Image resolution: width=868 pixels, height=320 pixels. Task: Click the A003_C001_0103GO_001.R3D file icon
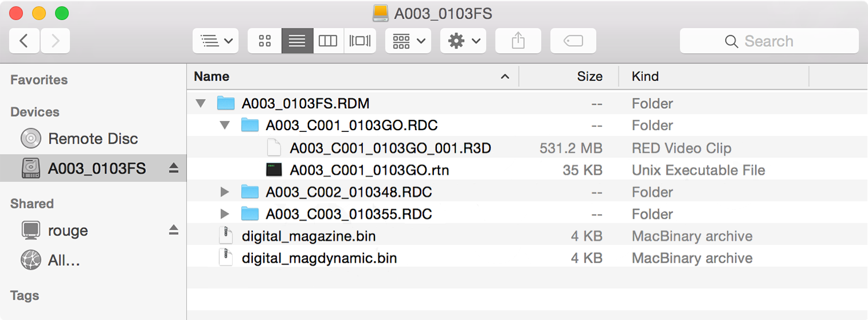pos(274,148)
